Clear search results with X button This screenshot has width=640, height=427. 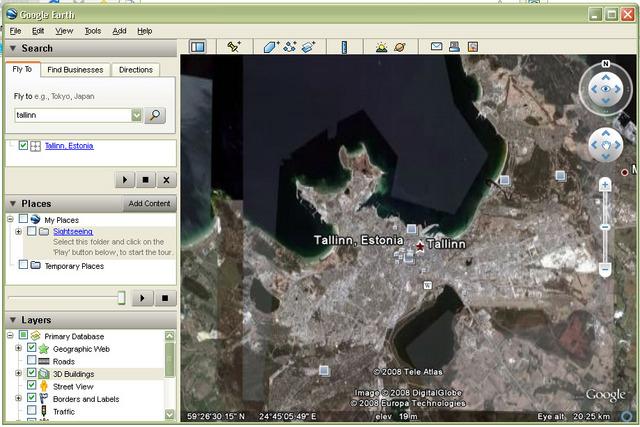(x=166, y=180)
